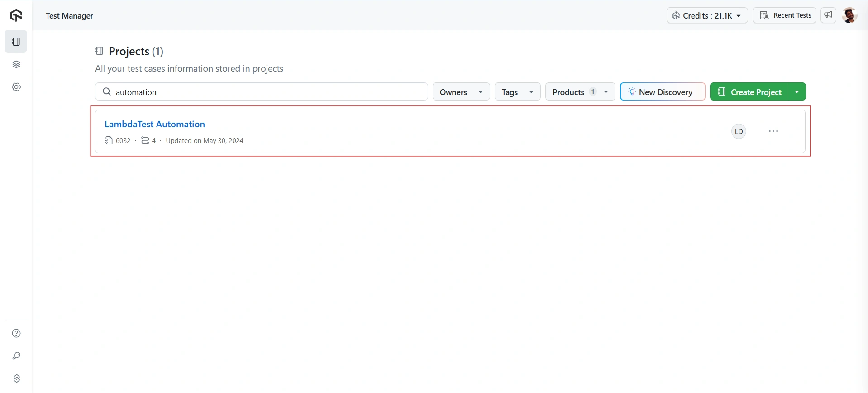Open the Projects sidebar icon

pyautogui.click(x=16, y=42)
